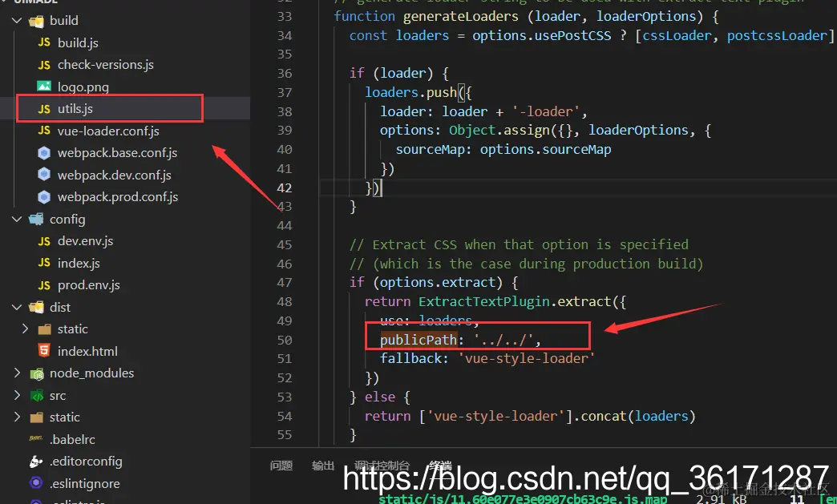Open the index.html file name
Image resolution: width=837 pixels, height=504 pixels.
pyautogui.click(x=87, y=351)
